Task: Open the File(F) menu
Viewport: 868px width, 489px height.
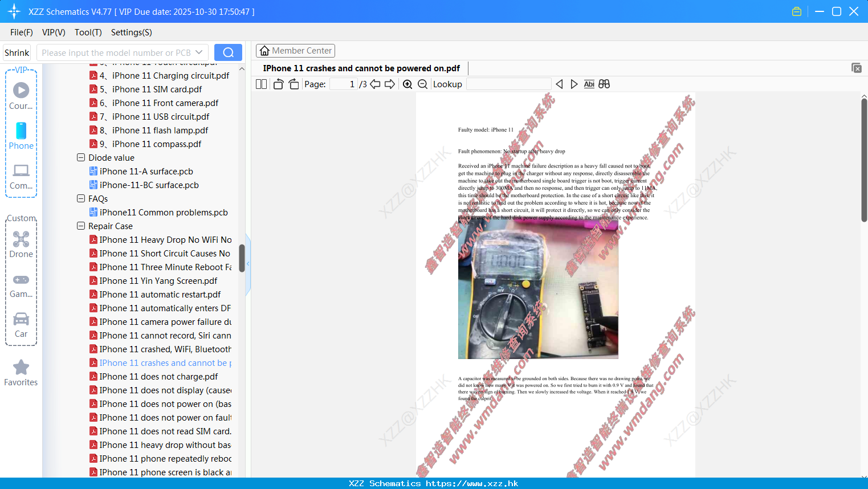Action: point(22,32)
